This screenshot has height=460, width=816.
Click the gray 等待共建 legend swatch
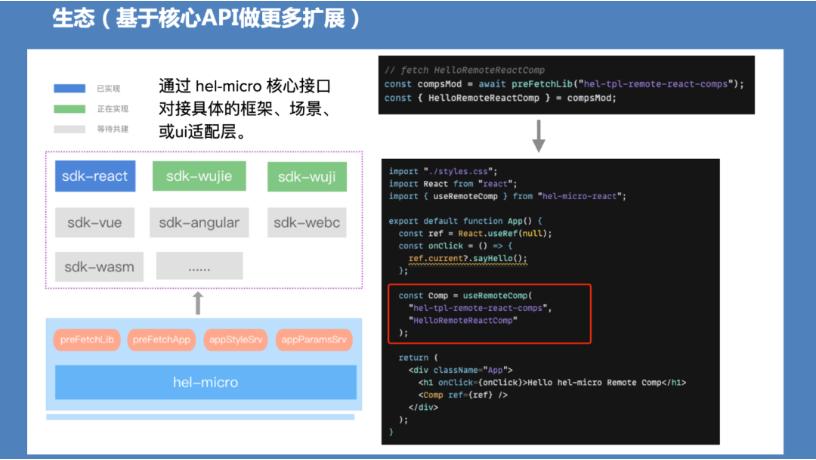70,129
